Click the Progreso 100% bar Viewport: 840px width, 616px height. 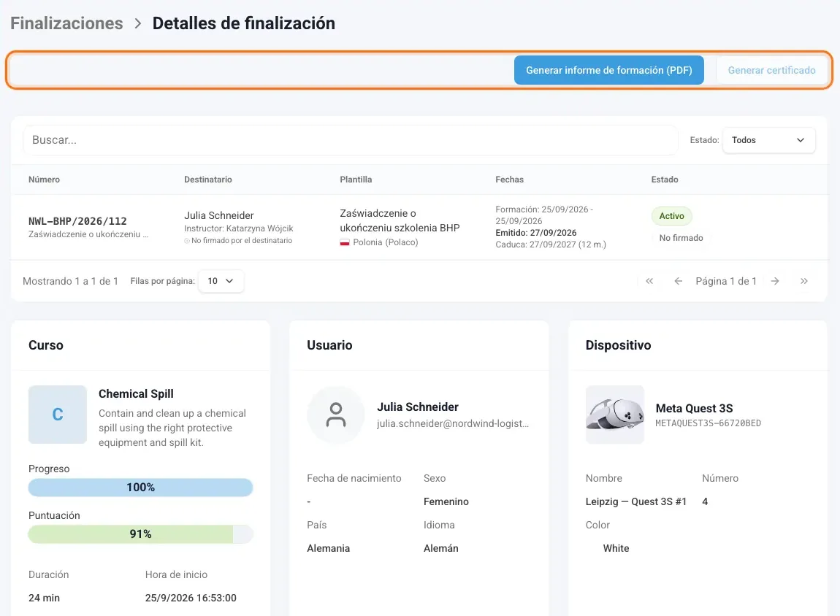[140, 488]
